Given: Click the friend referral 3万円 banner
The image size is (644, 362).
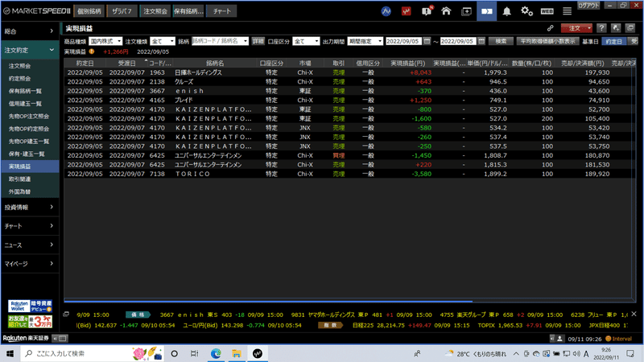Looking at the screenshot, I should pyautogui.click(x=30, y=321).
